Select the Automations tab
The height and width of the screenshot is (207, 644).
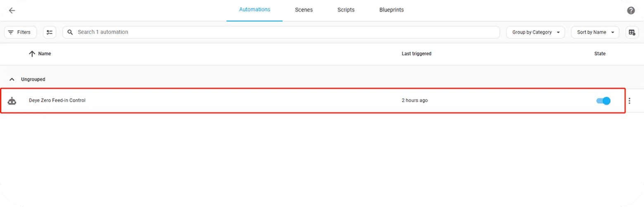point(255,10)
